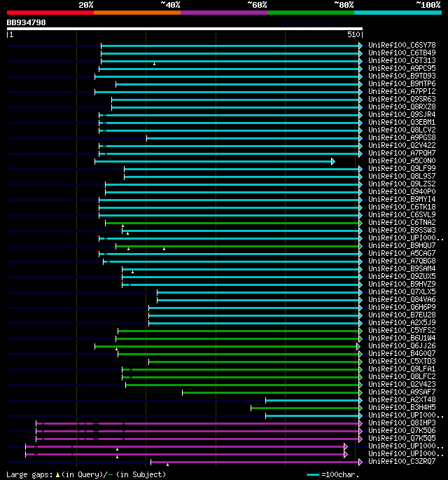Viewport: 448px width, 480px height.
Task: Click the purple arrowhead ending the UniRef100_Q8IHP3 alignment
Action: (x=360, y=423)
